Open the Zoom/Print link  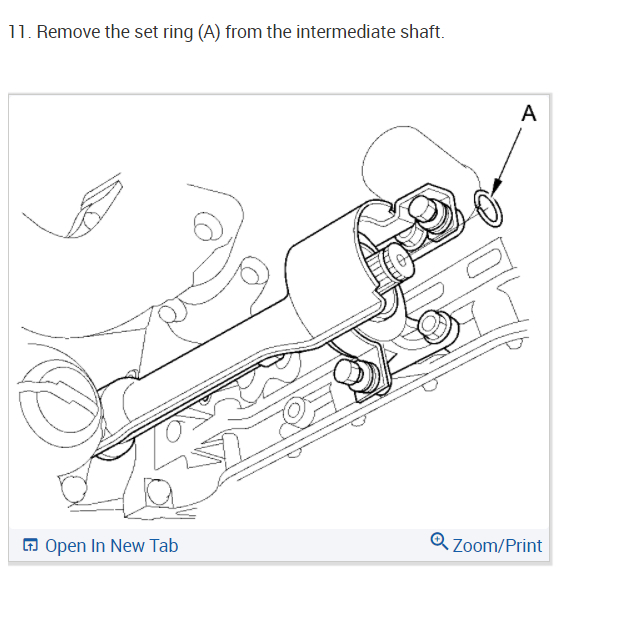[x=486, y=543]
